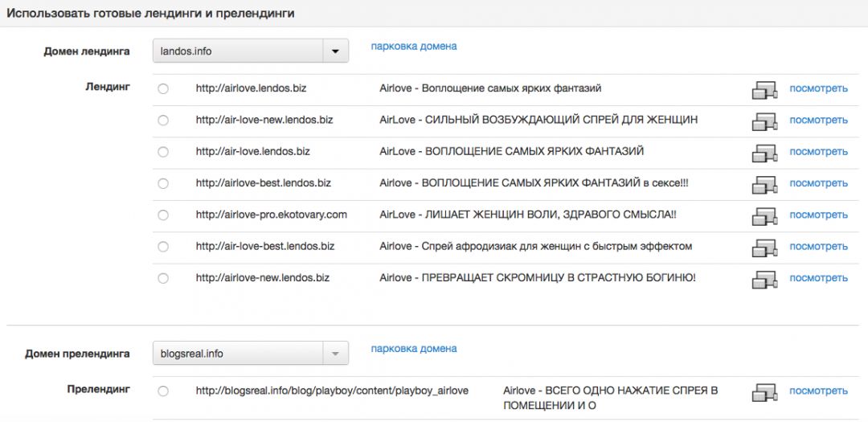This screenshot has width=868, height=422.
Task: Click the blogsreal.info playboy_airlove URL text
Action: point(332,391)
